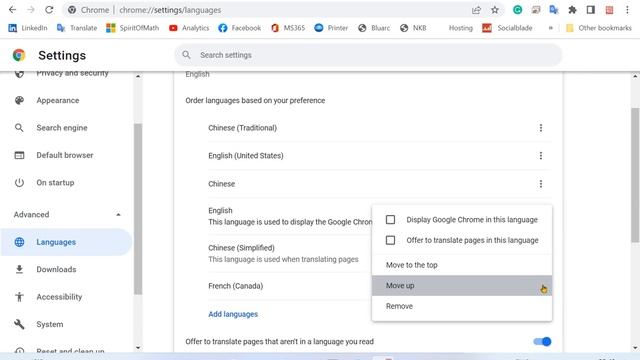Click the main page vertical scrollbar thumb
Image resolution: width=640 pixels, height=360 pixels.
pyautogui.click(x=635, y=176)
